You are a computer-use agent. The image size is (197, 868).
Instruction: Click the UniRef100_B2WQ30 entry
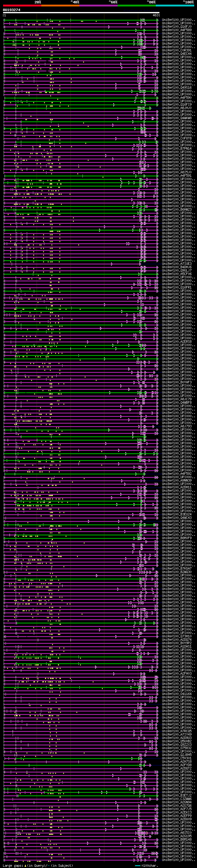[176, 572]
